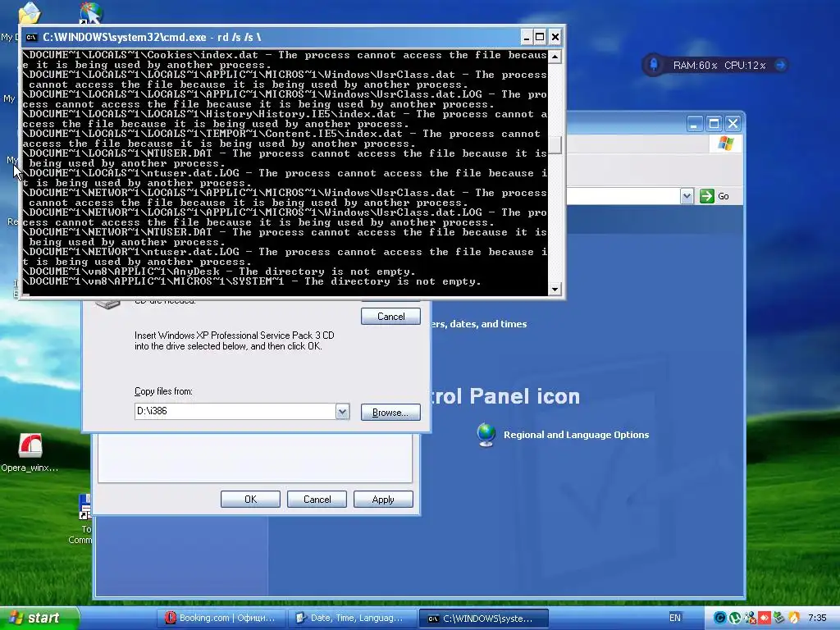This screenshot has width=840, height=630.
Task: Click the Safely Remove Hardware tray icon
Action: coord(779,617)
